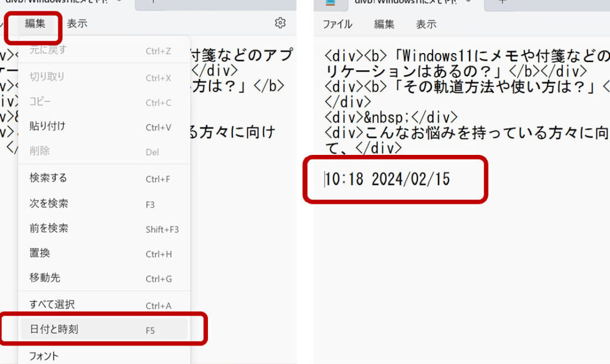
Task: Open the 編集 menu in right window
Action: point(384,24)
